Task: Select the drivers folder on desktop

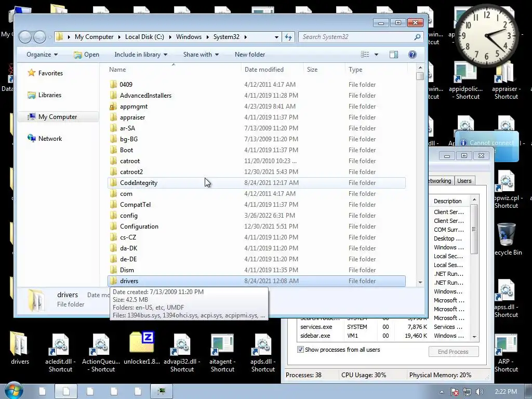Action: 20,348
